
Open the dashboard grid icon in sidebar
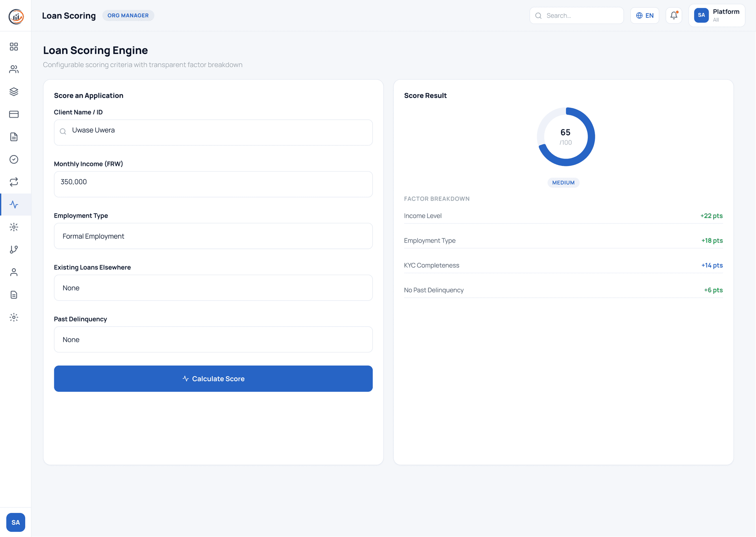14,46
